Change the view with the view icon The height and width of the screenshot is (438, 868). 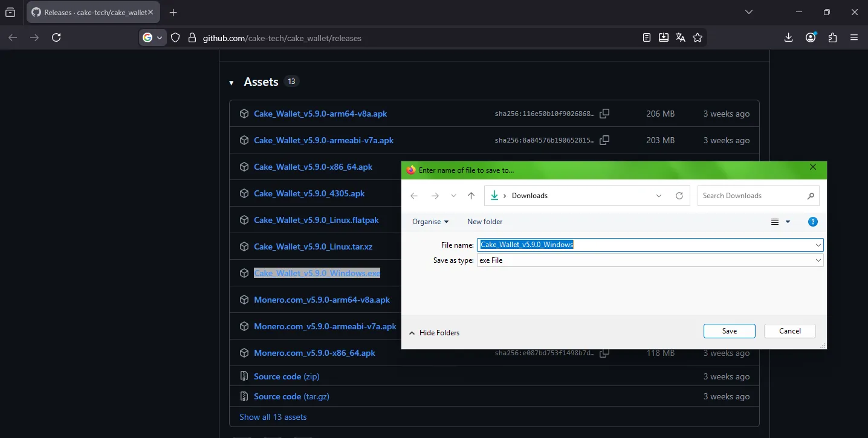point(775,222)
